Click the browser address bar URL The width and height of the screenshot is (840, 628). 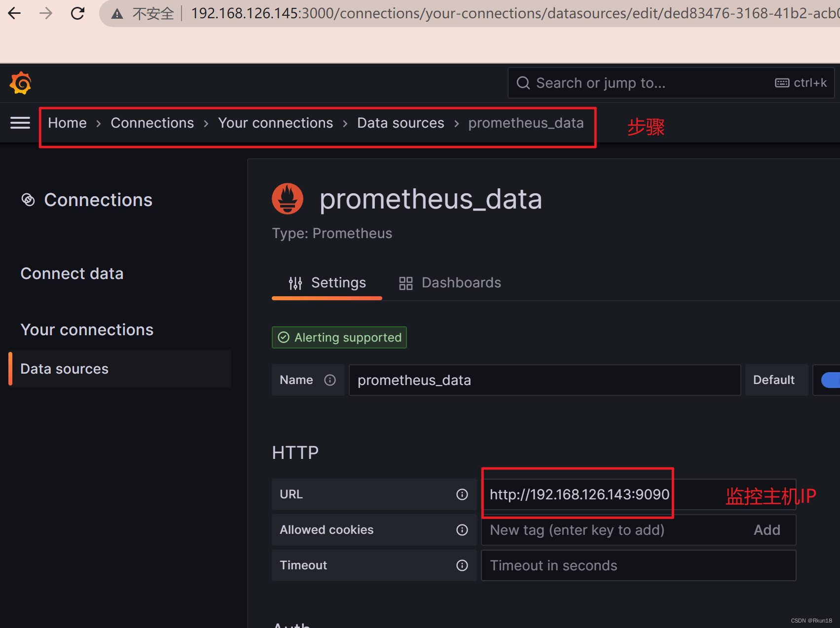[x=515, y=13]
